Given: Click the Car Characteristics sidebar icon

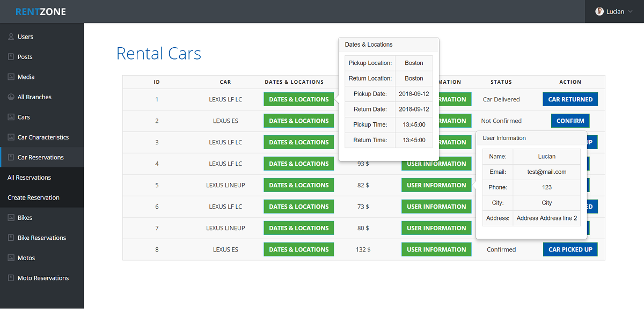Looking at the screenshot, I should (x=11, y=137).
